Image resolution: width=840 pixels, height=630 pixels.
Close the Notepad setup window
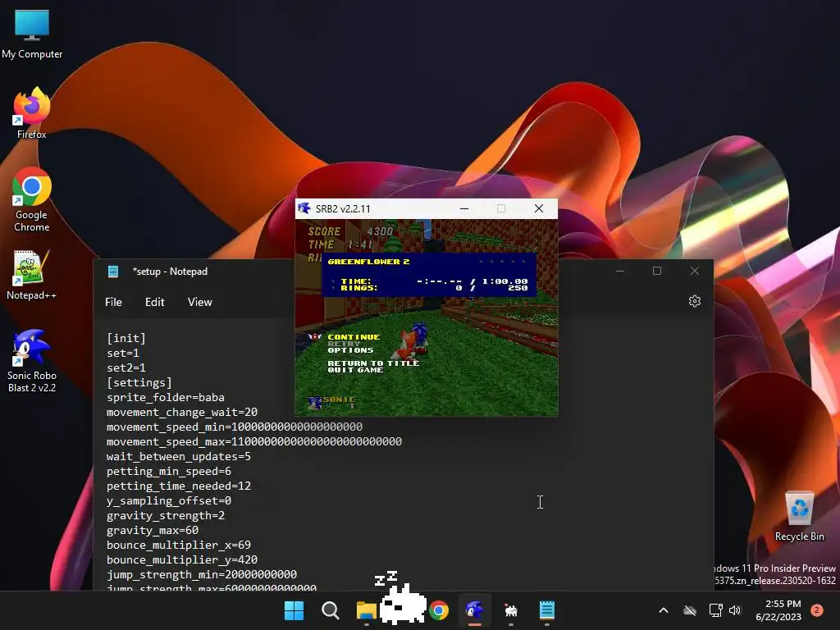click(x=694, y=271)
